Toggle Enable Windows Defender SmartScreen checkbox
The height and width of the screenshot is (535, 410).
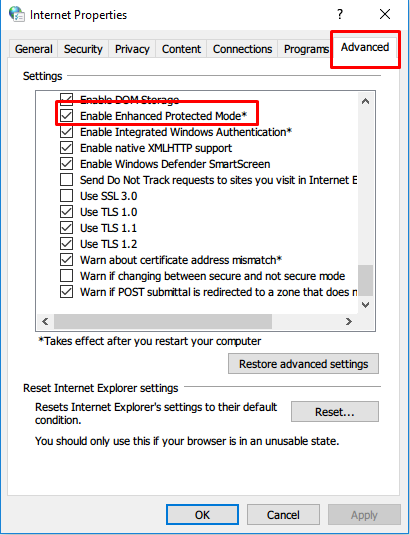point(67,164)
